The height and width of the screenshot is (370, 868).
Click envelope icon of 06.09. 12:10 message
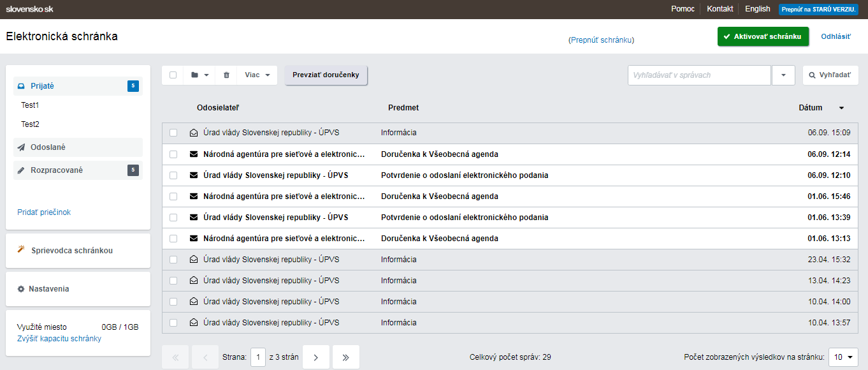[194, 175]
